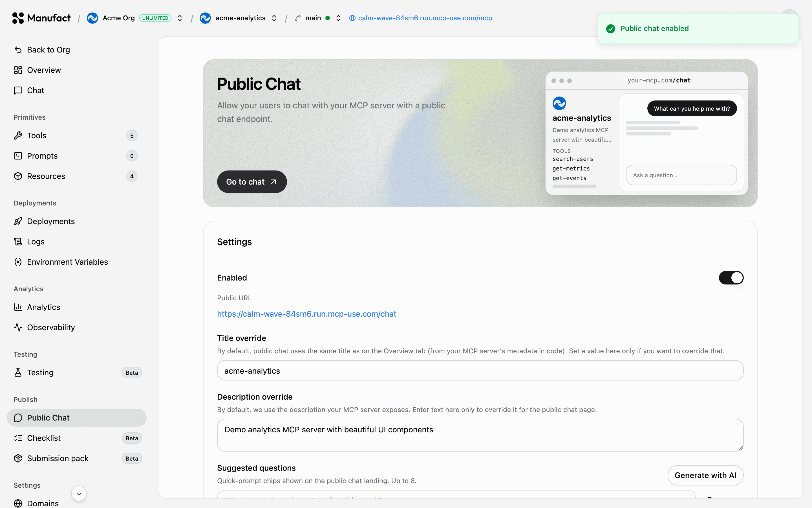Select the Domains item in sidebar

point(76,503)
